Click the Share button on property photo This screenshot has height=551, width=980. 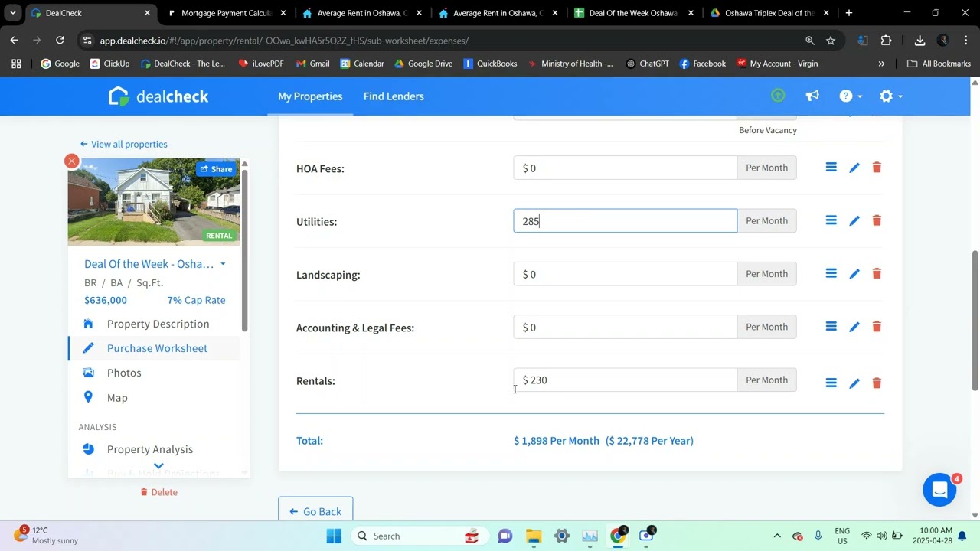[216, 169]
